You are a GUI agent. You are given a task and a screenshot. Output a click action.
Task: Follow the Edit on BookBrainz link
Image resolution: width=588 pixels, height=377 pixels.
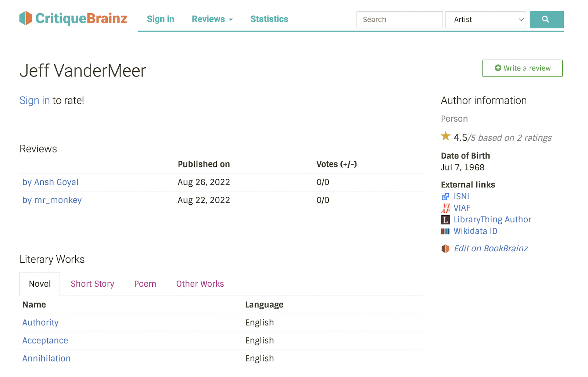491,249
